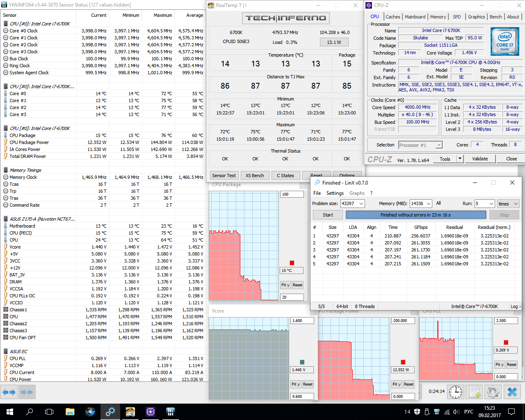This screenshot has height=420, width=525.
Task: Open the Windows Start menu
Action: pyautogui.click(x=10, y=412)
